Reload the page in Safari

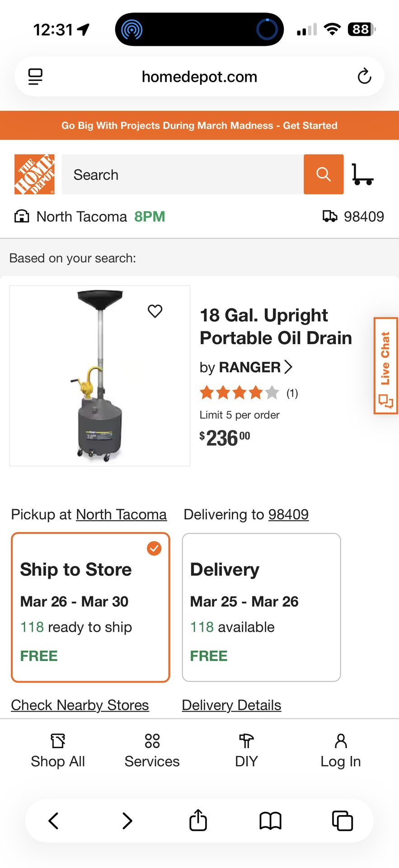click(x=364, y=76)
